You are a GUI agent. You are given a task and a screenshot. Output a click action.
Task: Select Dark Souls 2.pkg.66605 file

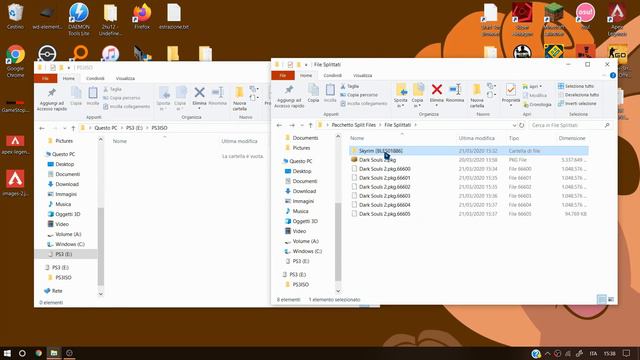click(x=469, y=214)
